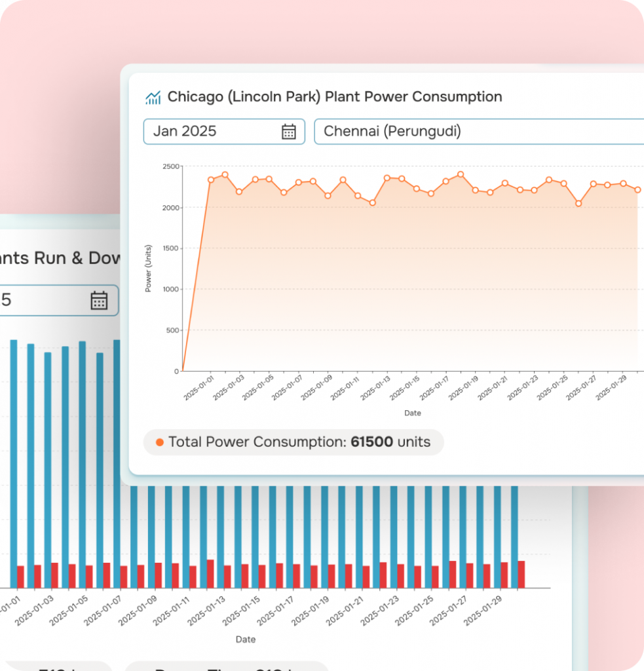This screenshot has width=644, height=671.
Task: Select the power chart data point for 2025-01-18
Action: click(461, 174)
